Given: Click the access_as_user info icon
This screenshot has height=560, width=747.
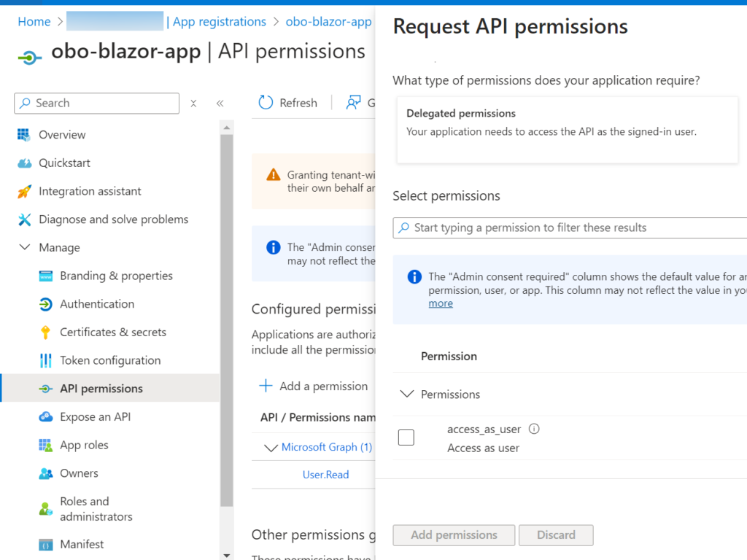Looking at the screenshot, I should point(534,429).
